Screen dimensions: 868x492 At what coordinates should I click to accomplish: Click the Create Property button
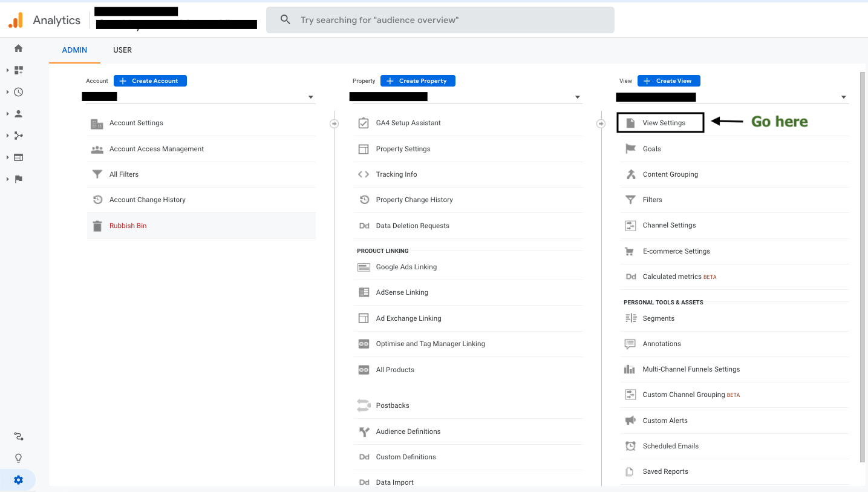(418, 80)
